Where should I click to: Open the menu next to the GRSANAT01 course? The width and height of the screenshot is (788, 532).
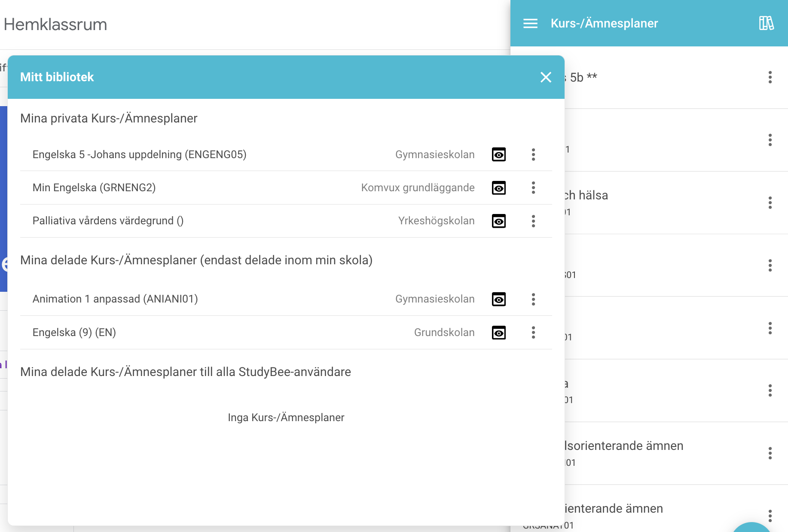(x=770, y=515)
